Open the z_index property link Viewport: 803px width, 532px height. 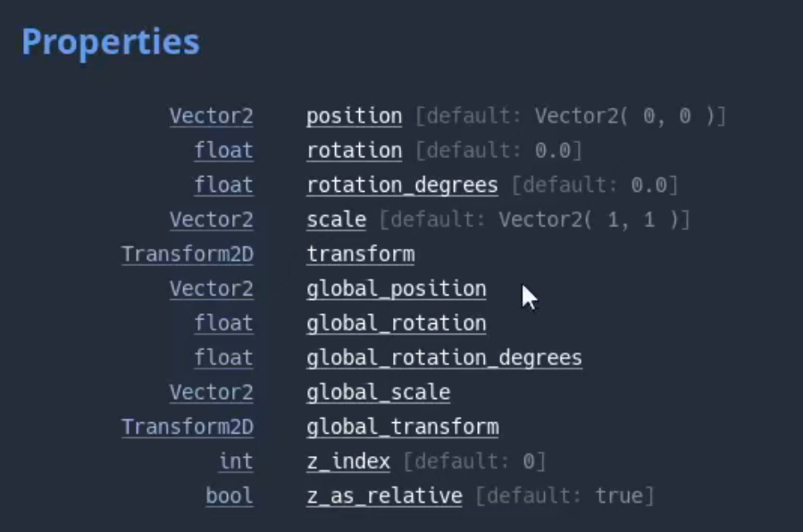click(348, 461)
